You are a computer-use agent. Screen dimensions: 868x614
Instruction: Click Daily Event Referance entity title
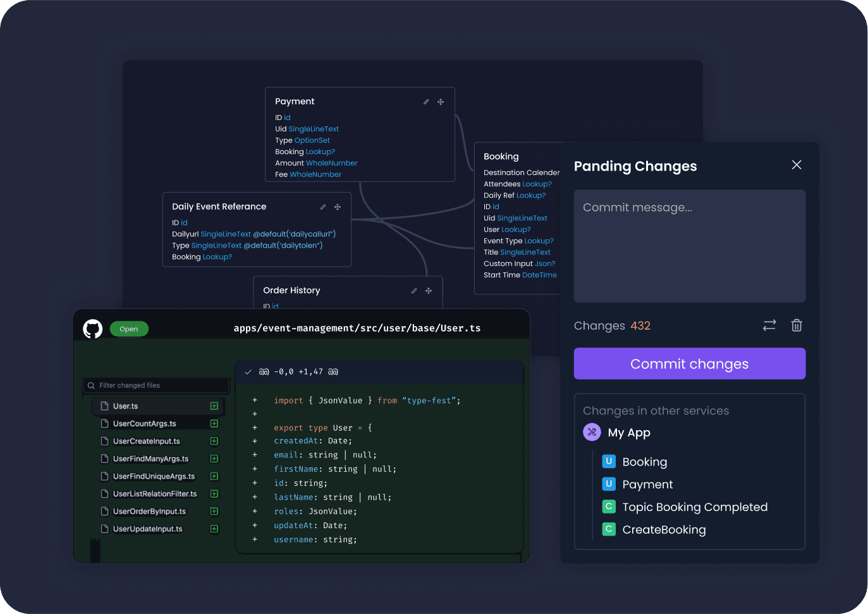click(219, 207)
